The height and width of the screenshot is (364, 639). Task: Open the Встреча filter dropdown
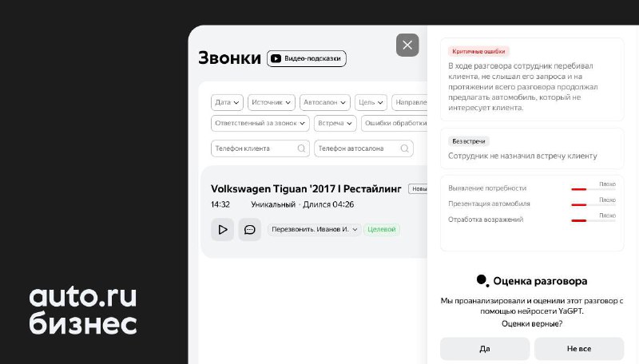(335, 123)
